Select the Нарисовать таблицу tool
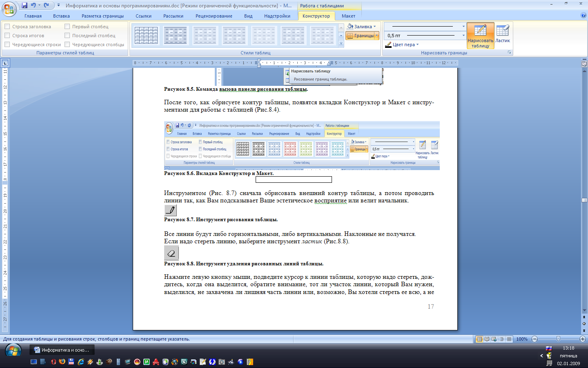The width and height of the screenshot is (588, 368). [480, 36]
